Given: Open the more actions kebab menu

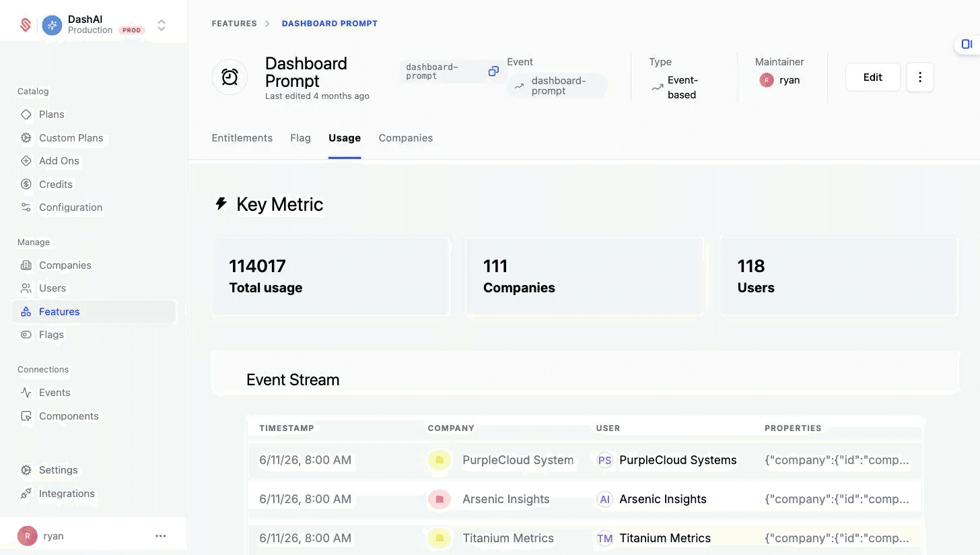Looking at the screenshot, I should (920, 77).
